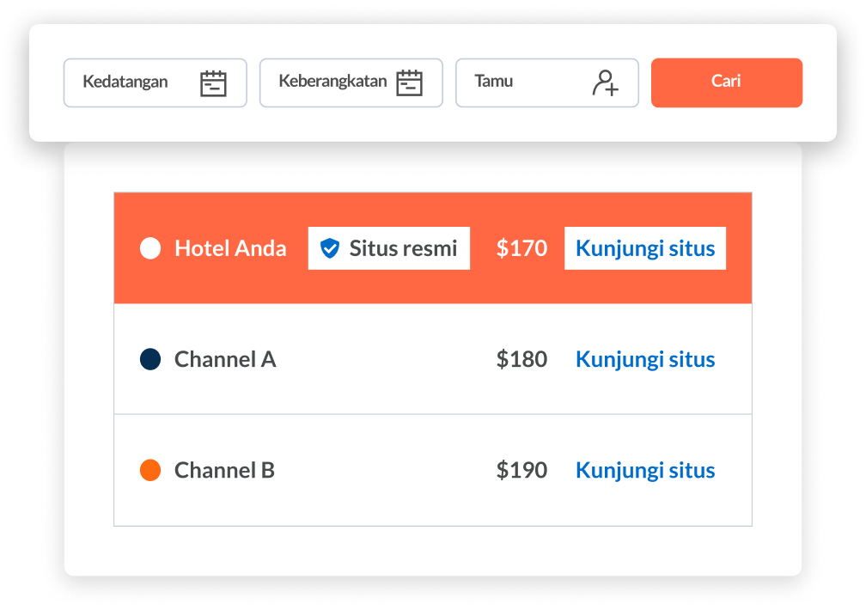The height and width of the screenshot is (616, 866).
Task: Click the calendar icon in Kedatangan field
Action: [213, 83]
